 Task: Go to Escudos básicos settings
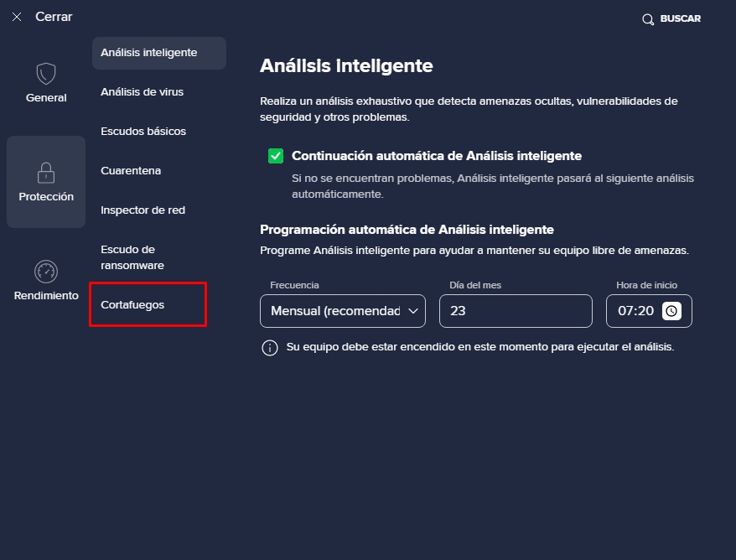click(143, 132)
